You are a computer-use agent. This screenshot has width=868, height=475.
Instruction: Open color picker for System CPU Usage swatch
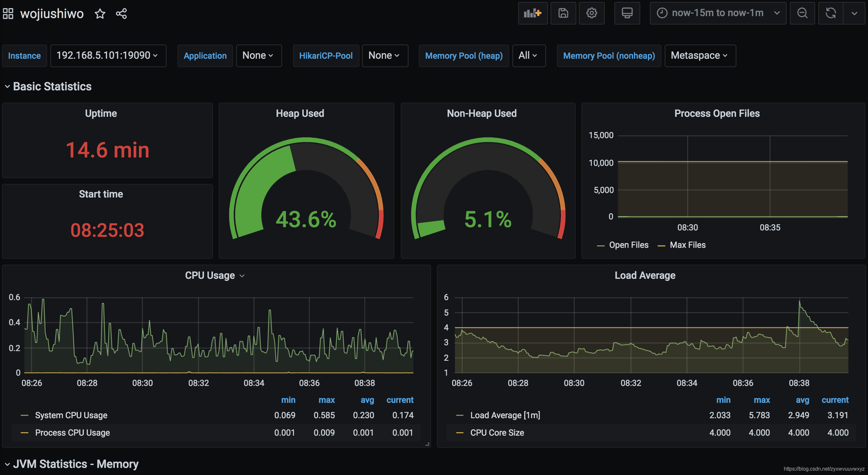pos(24,415)
